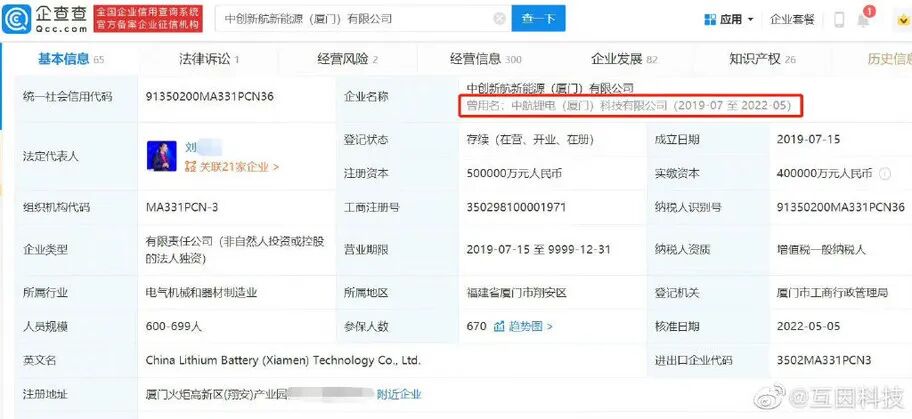Screen dimensions: 912x419
Task: Click the legal representative avatar photo
Action: [162, 156]
